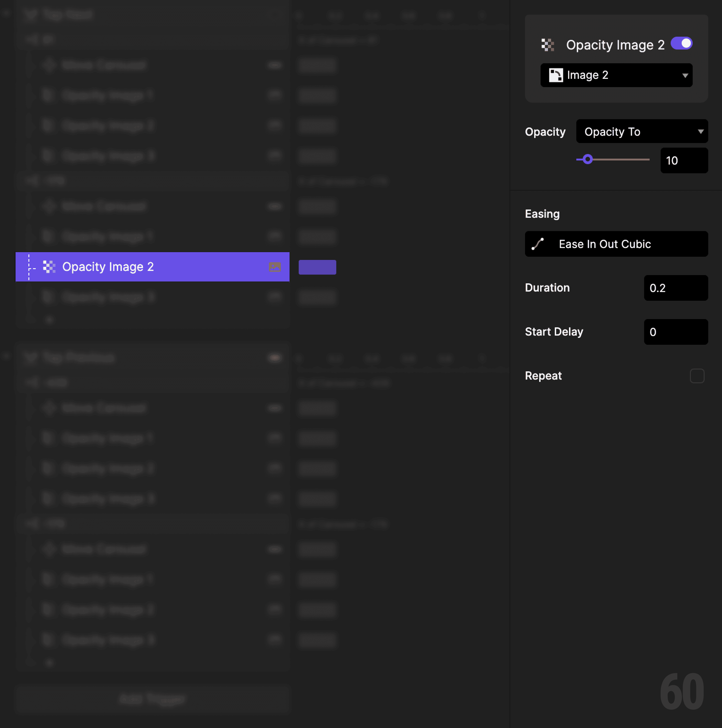The height and width of the screenshot is (728, 722).
Task: Click the image thumbnail icon inside Image 2 selector
Action: (556, 75)
